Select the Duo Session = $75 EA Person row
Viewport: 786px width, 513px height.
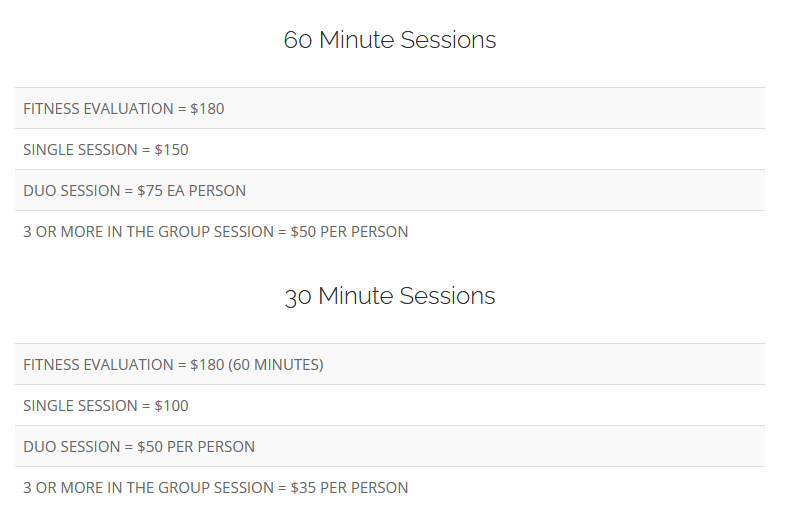pos(390,191)
